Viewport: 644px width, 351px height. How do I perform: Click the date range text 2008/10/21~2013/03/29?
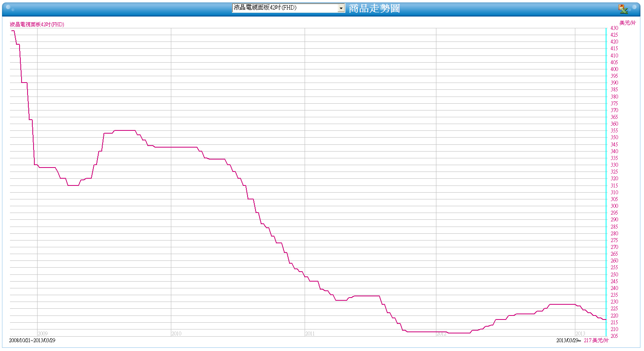(32, 340)
